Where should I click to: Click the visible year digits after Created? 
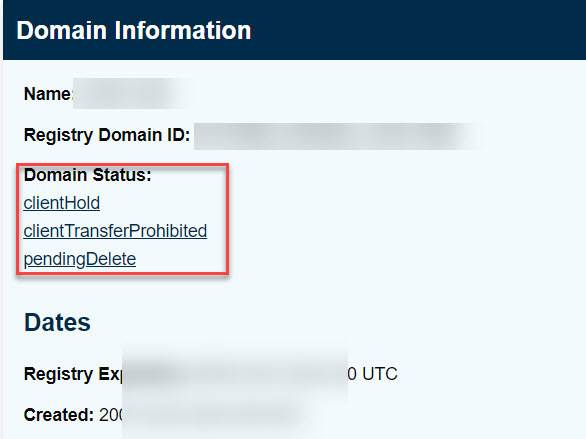pos(111,415)
